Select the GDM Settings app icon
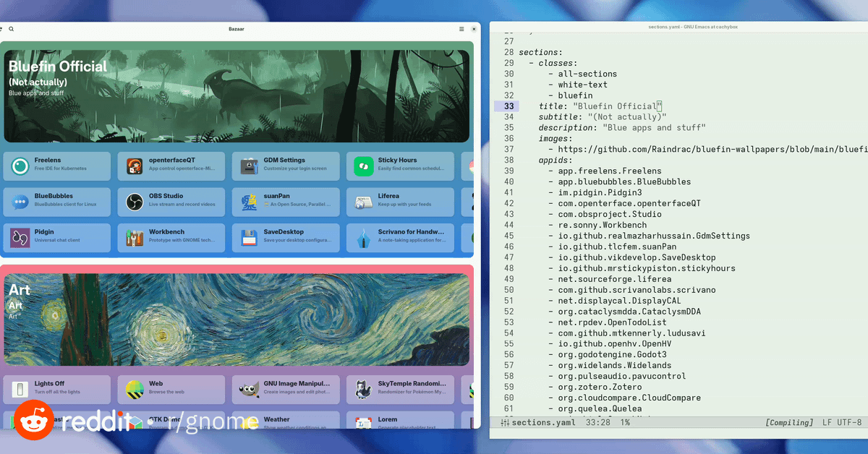This screenshot has height=454, width=868. point(250,166)
